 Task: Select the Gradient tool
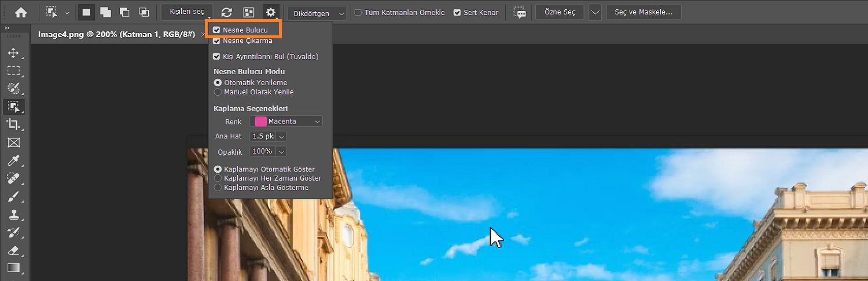pyautogui.click(x=13, y=268)
